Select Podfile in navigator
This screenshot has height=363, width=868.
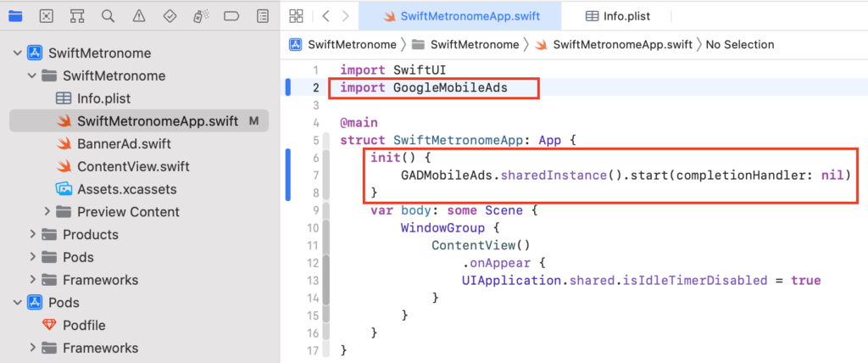point(84,326)
